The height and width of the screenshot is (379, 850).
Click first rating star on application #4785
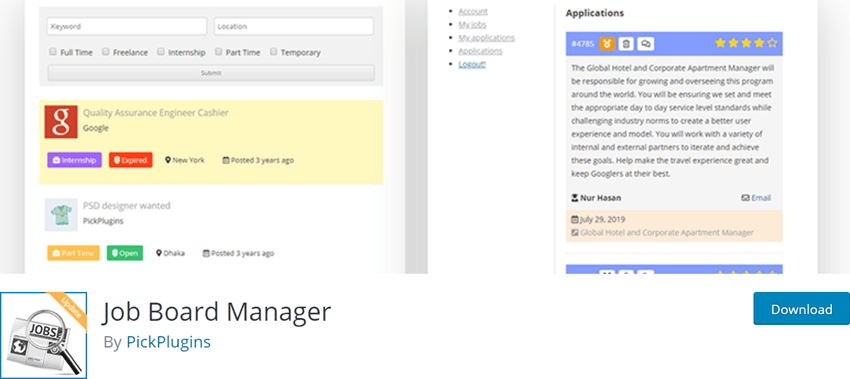tap(720, 43)
